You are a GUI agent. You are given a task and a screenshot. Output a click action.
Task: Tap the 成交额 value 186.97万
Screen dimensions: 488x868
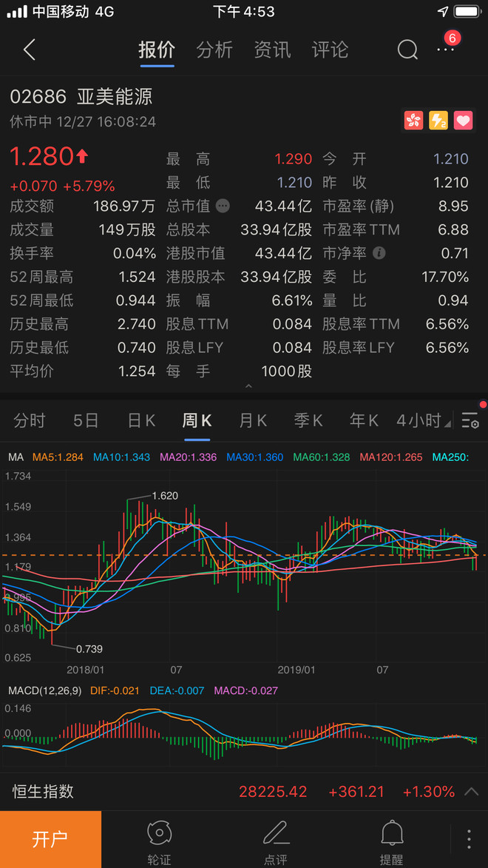click(124, 206)
